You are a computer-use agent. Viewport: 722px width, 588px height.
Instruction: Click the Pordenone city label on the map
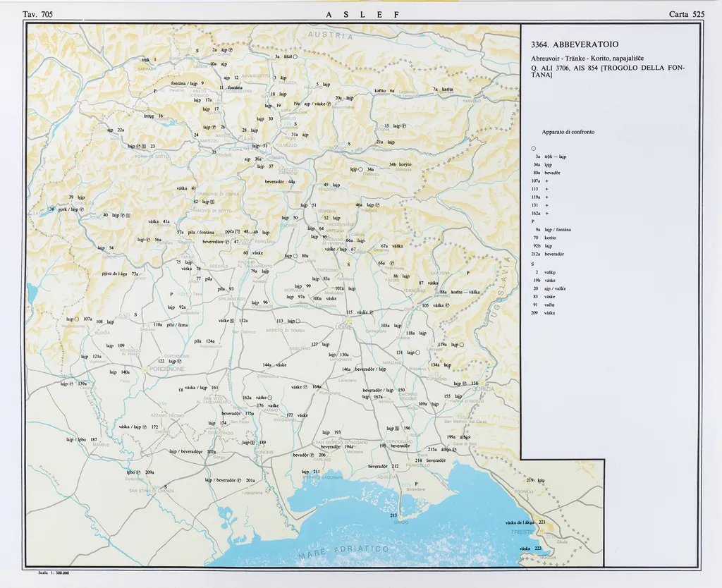tap(164, 369)
